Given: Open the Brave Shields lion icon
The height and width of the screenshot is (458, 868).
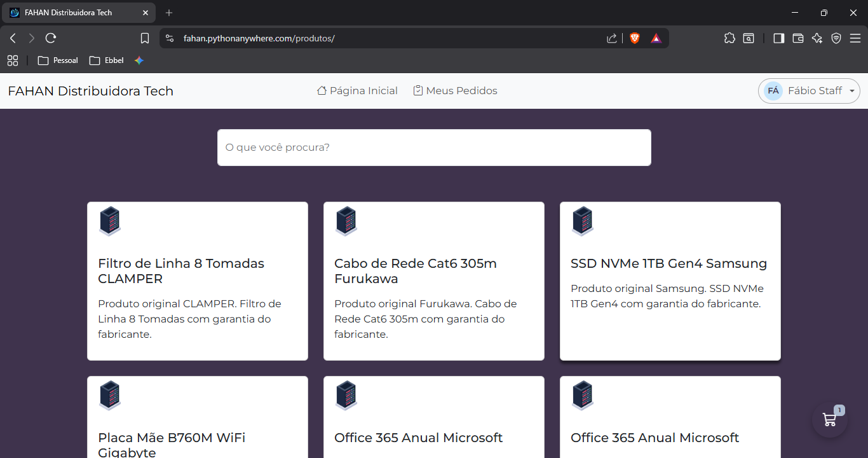Looking at the screenshot, I should click(x=635, y=38).
